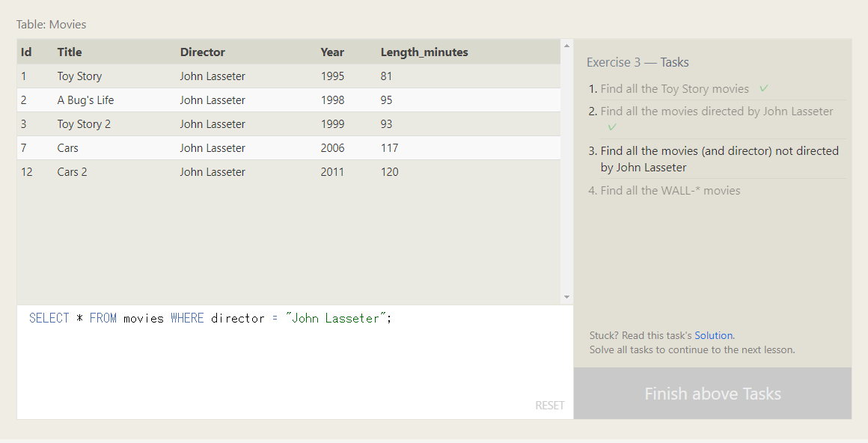Click the Length_minutes column header
This screenshot has height=443, width=868.
point(424,52)
